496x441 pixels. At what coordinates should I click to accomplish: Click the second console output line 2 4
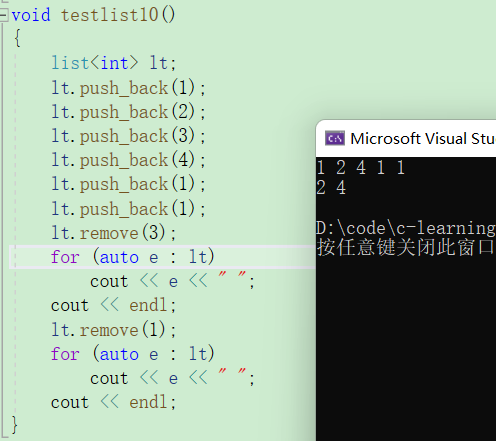[331, 187]
